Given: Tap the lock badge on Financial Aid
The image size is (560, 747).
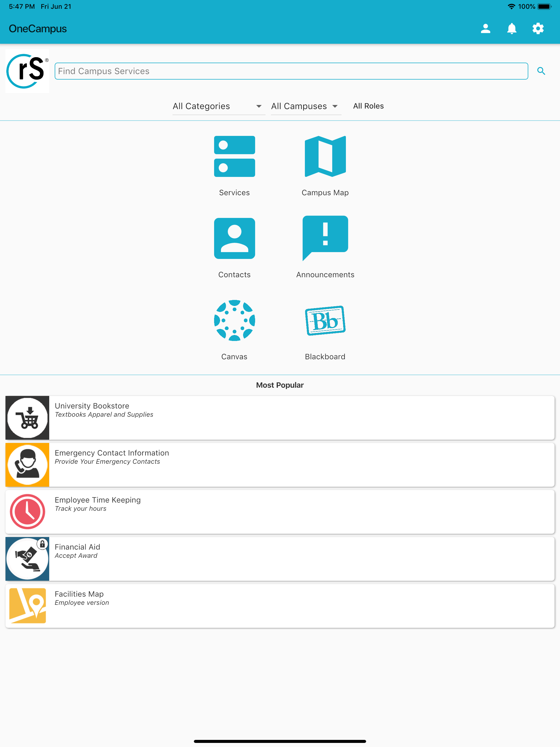Looking at the screenshot, I should click(42, 544).
